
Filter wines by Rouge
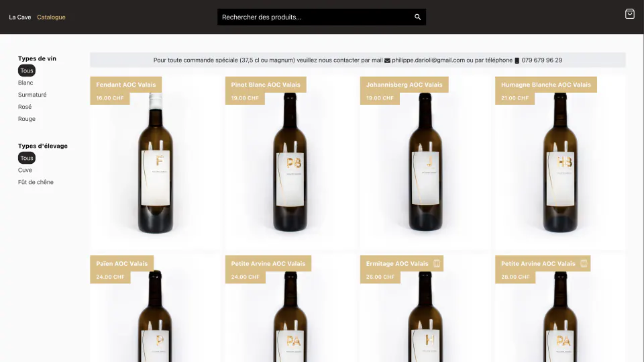[x=27, y=119]
